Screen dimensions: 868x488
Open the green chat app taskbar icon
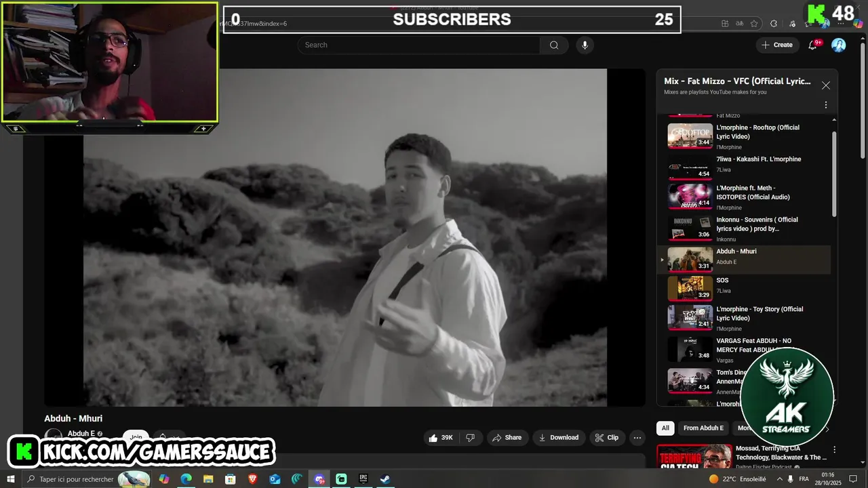point(341,479)
